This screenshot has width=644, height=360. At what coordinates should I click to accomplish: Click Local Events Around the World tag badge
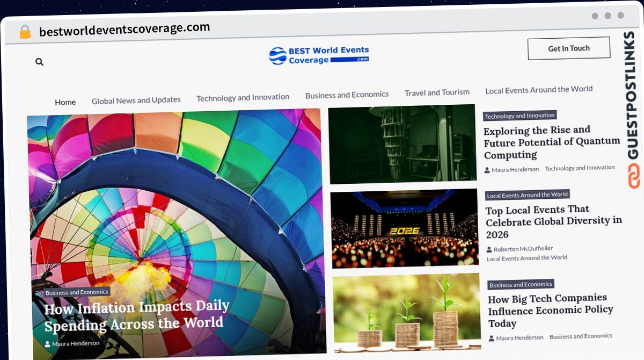[x=527, y=195]
